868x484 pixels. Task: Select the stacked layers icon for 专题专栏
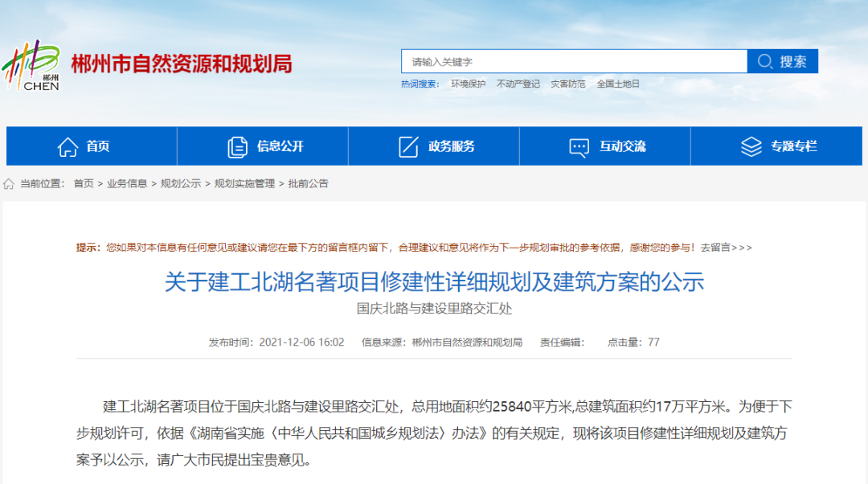point(751,146)
